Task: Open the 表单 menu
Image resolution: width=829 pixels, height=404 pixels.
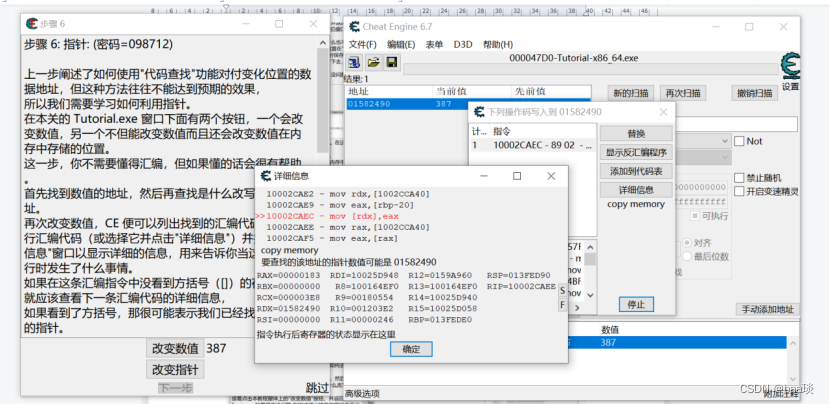Action: (x=434, y=44)
